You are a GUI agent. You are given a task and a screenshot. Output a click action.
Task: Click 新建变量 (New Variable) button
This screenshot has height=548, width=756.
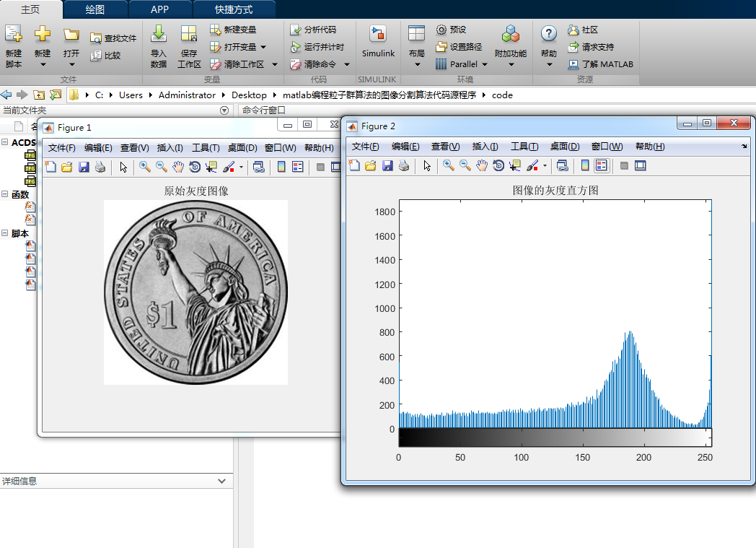[233, 30]
